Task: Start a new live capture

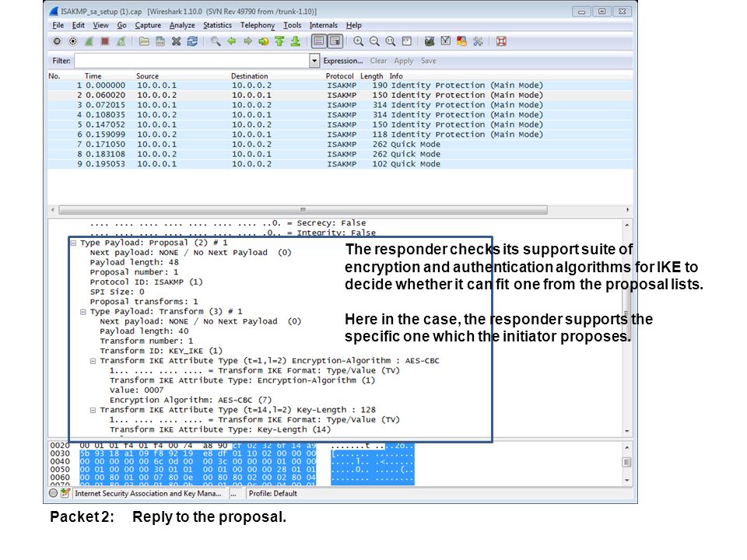Action: tap(89, 41)
